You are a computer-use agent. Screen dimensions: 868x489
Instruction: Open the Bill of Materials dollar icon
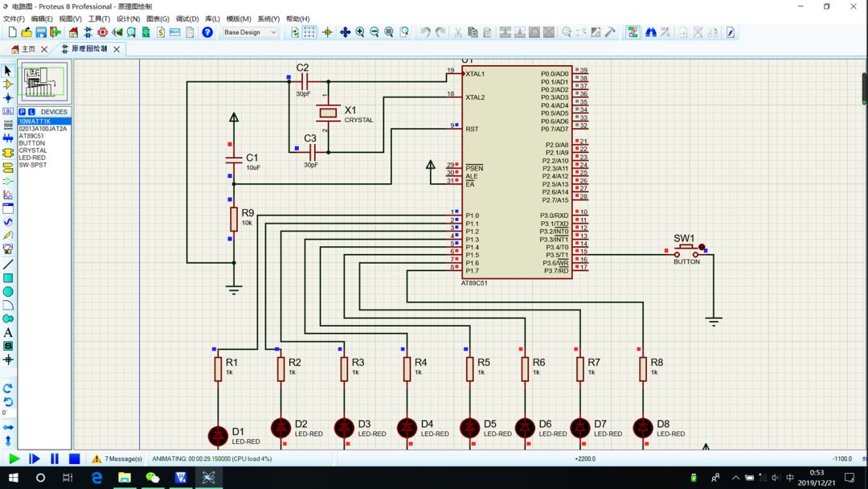[x=161, y=33]
